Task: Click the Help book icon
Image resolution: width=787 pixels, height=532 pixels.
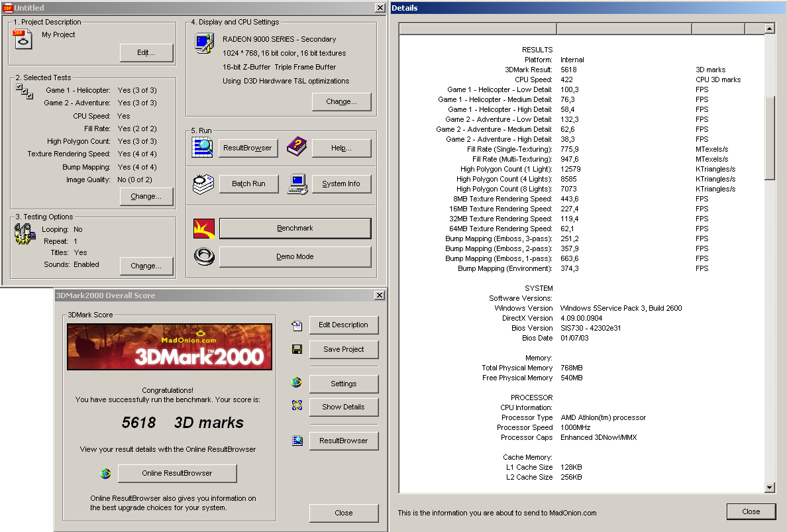Action: click(296, 146)
